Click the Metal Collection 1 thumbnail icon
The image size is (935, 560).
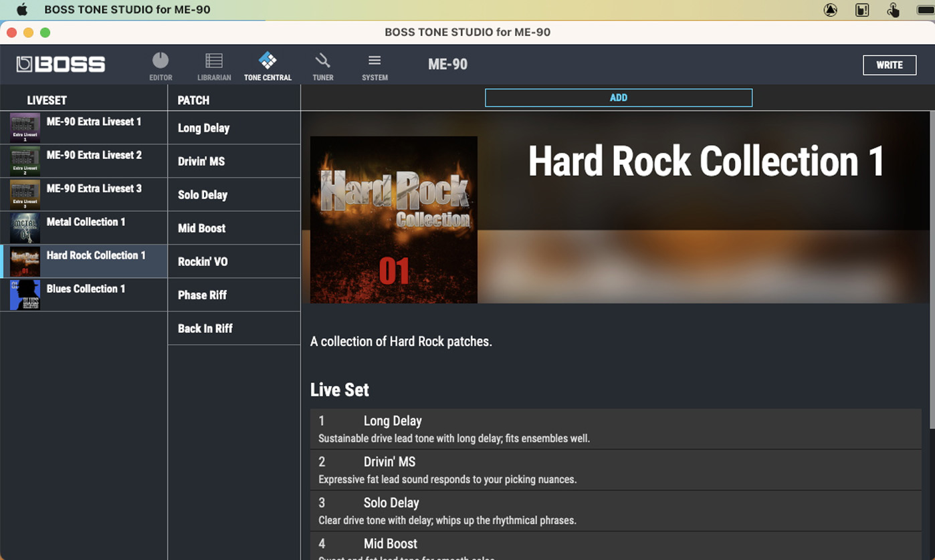pyautogui.click(x=25, y=228)
